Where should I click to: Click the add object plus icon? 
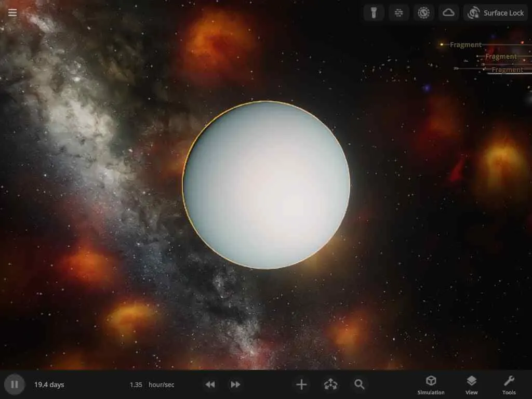[301, 384]
